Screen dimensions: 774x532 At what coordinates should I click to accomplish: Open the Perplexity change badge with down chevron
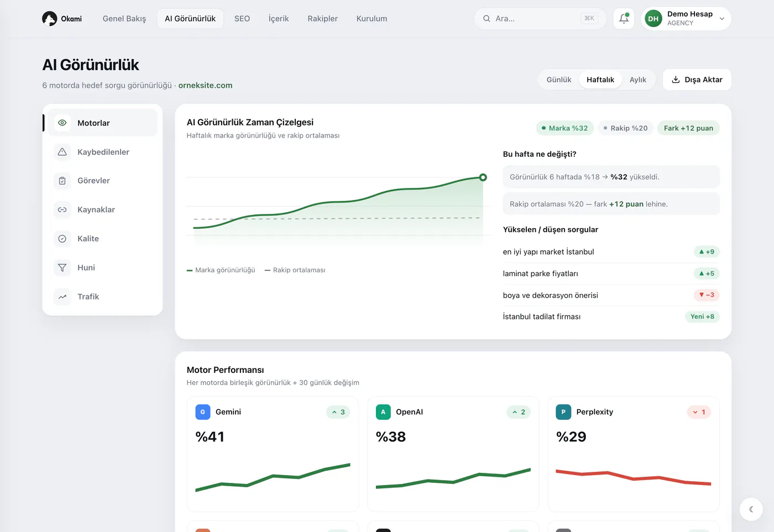(699, 412)
